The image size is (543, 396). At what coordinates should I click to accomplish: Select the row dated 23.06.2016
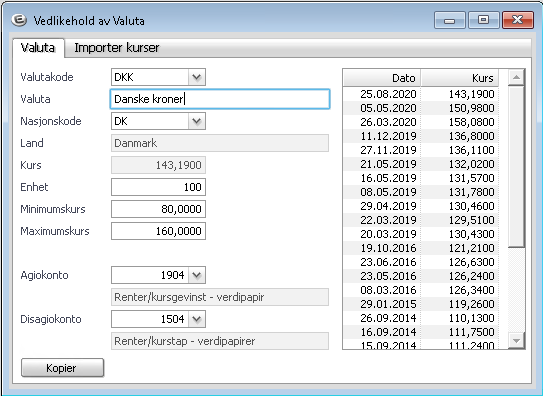pyautogui.click(x=421, y=262)
